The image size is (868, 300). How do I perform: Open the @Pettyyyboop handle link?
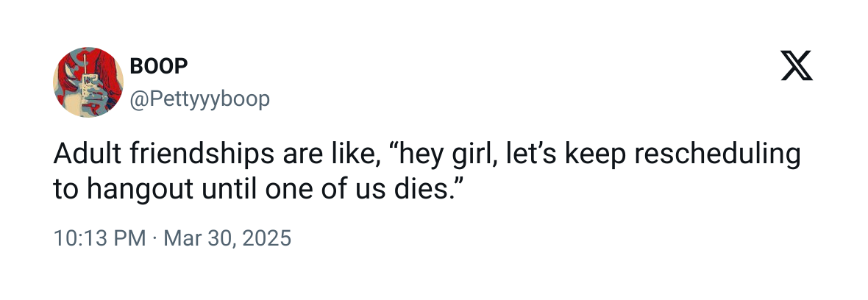[200, 99]
